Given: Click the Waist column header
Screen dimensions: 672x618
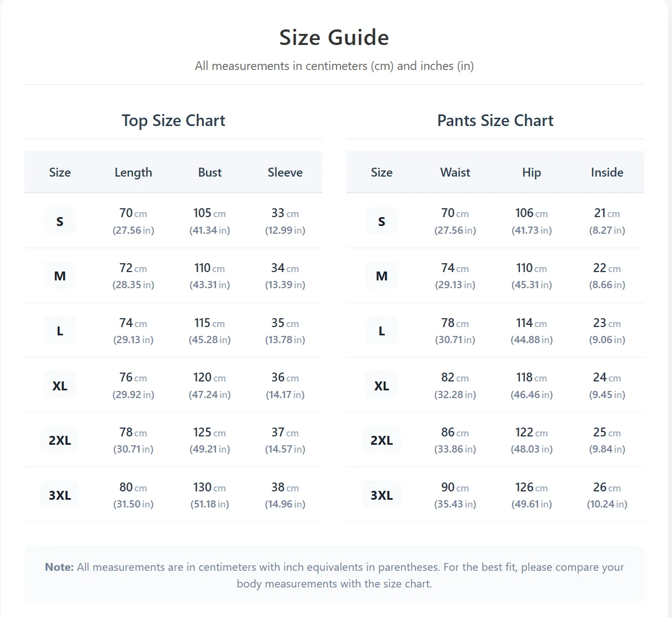Looking at the screenshot, I should pos(455,173).
